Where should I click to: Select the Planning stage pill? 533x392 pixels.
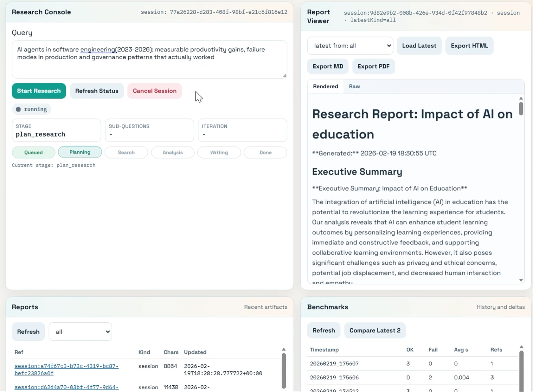(80, 152)
